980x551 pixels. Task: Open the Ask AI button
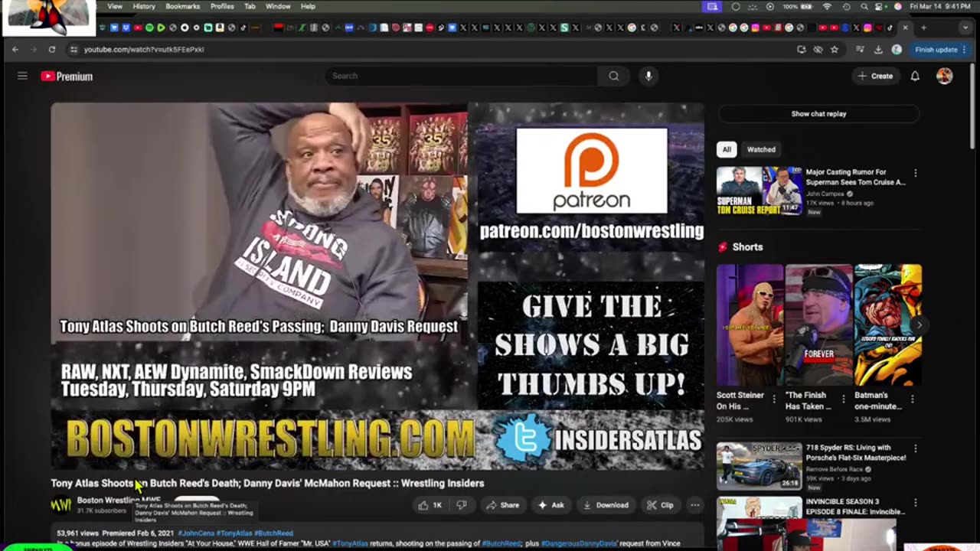[551, 505]
